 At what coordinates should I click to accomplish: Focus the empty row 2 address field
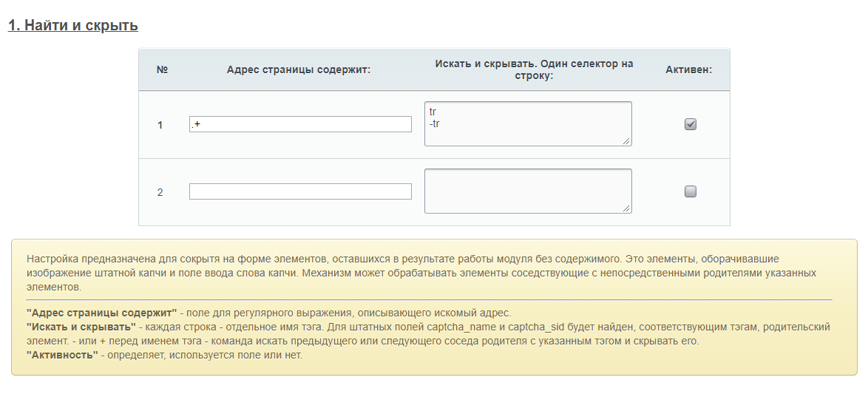(x=300, y=191)
